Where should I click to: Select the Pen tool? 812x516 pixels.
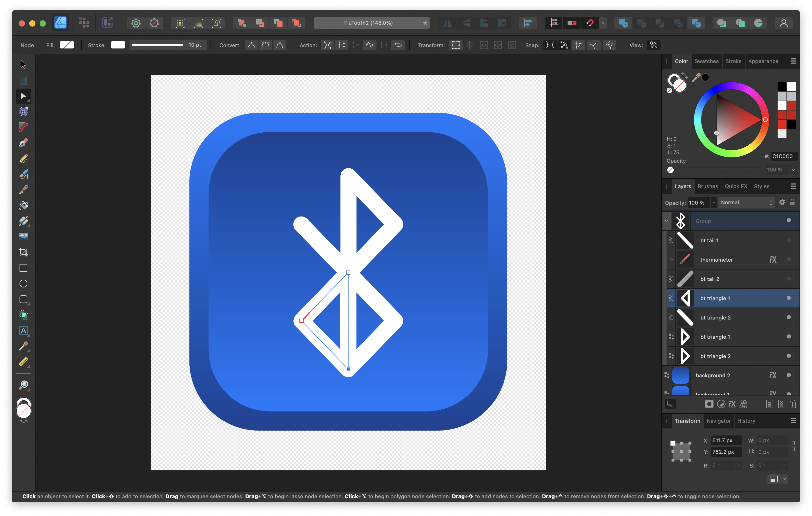23,143
